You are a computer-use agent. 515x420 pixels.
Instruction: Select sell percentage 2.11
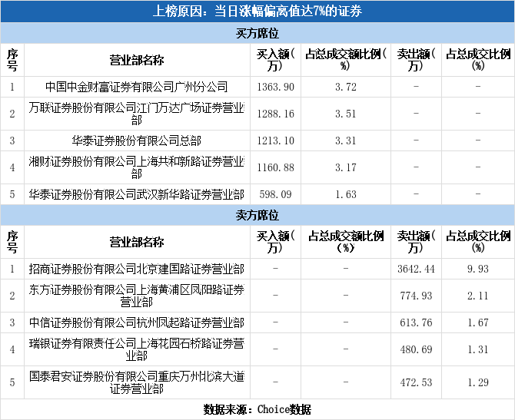478,296
